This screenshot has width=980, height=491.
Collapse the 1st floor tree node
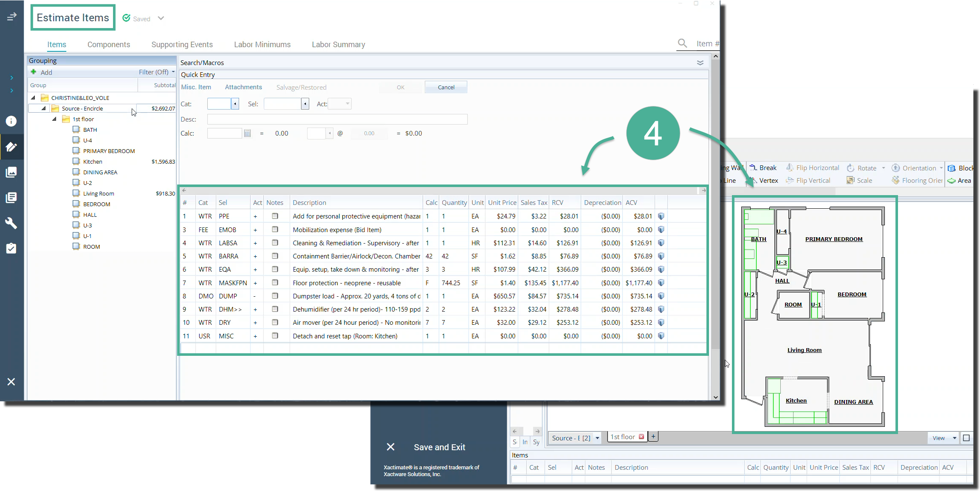(54, 119)
